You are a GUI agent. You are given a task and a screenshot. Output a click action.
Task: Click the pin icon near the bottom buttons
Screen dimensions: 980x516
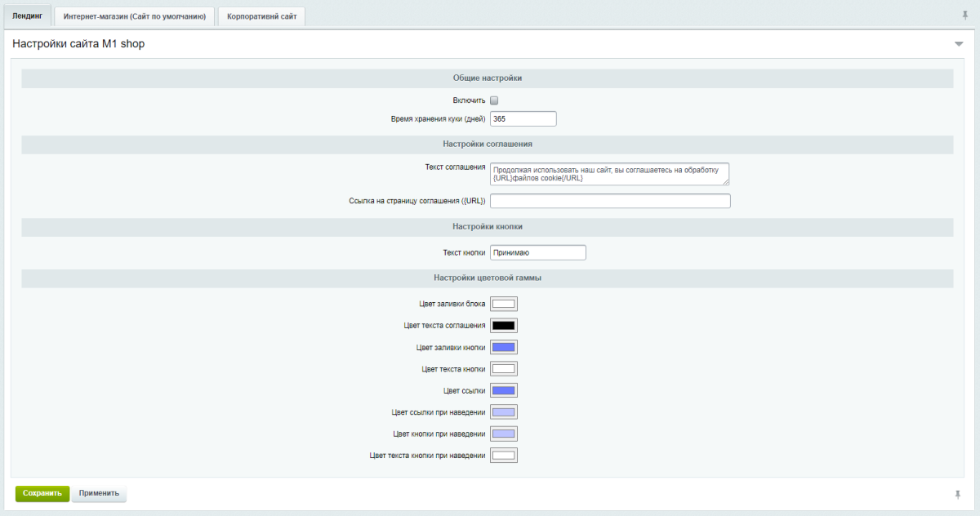(957, 494)
